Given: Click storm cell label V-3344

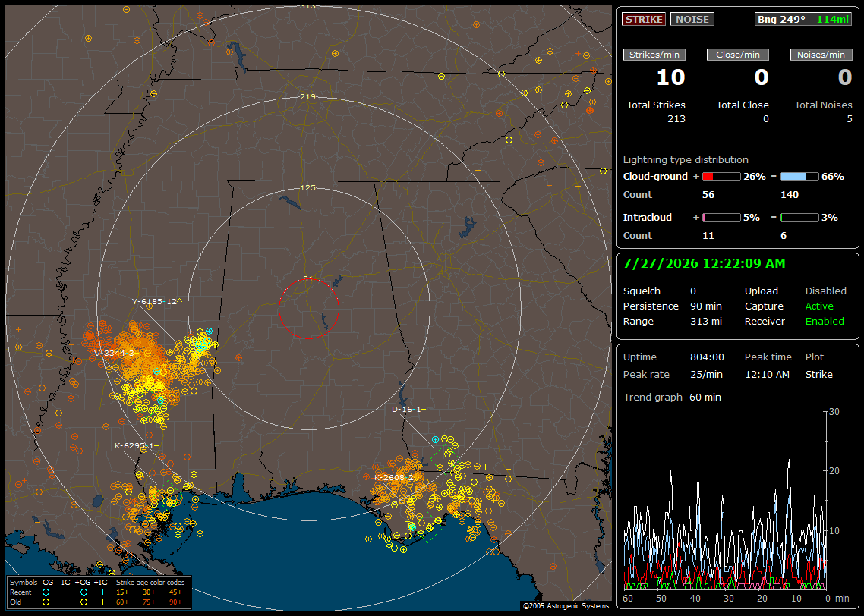Looking at the screenshot, I should [x=114, y=354].
